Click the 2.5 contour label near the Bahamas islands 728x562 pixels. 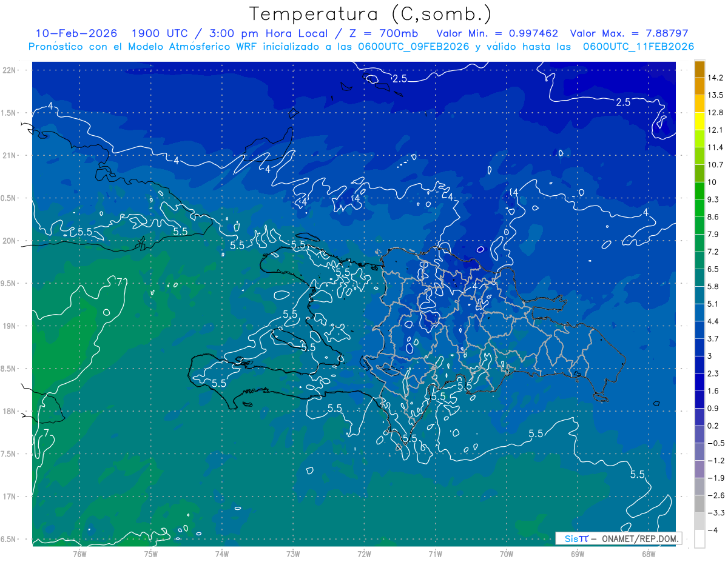click(x=399, y=79)
